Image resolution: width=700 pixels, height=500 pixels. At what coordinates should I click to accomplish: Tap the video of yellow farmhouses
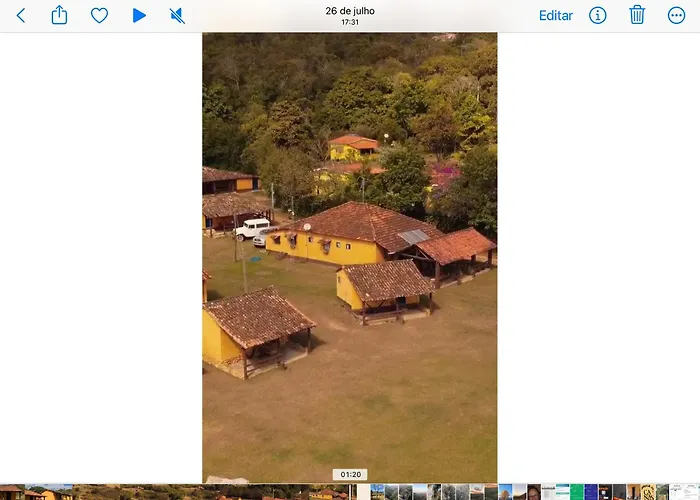(x=350, y=300)
